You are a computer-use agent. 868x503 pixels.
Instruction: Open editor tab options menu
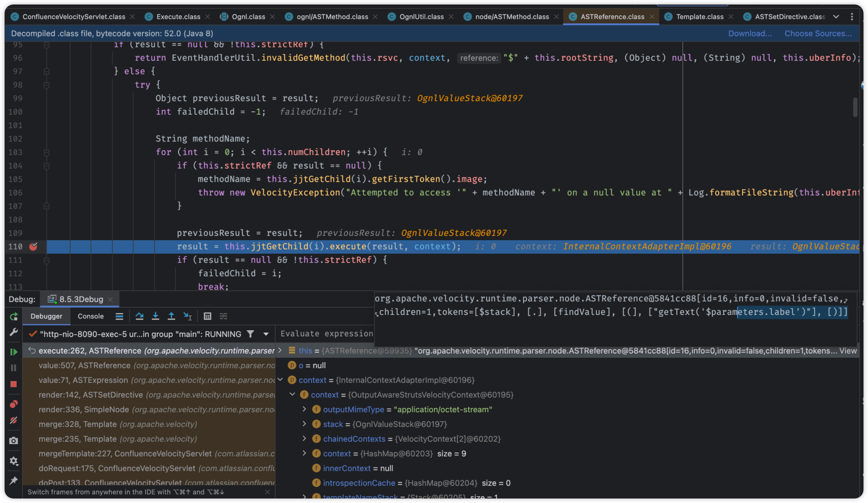852,17
